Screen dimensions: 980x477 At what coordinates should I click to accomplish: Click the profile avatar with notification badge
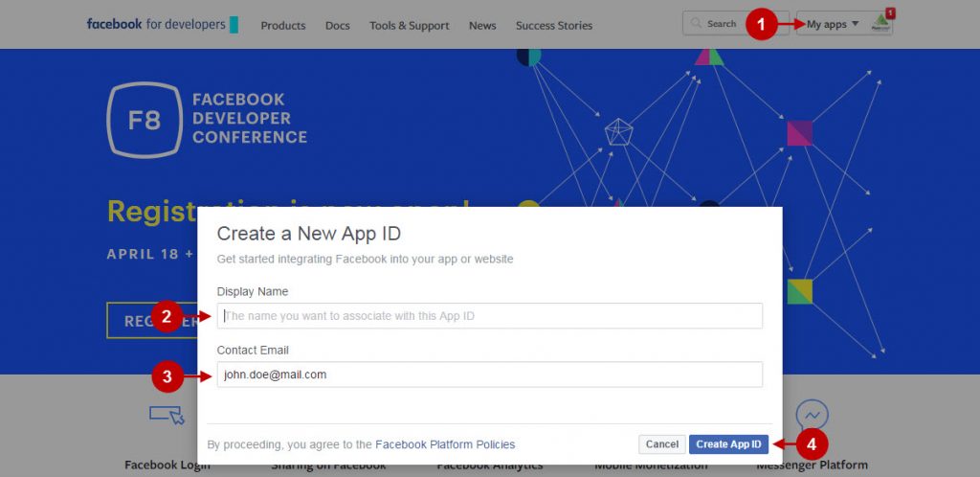(x=881, y=24)
